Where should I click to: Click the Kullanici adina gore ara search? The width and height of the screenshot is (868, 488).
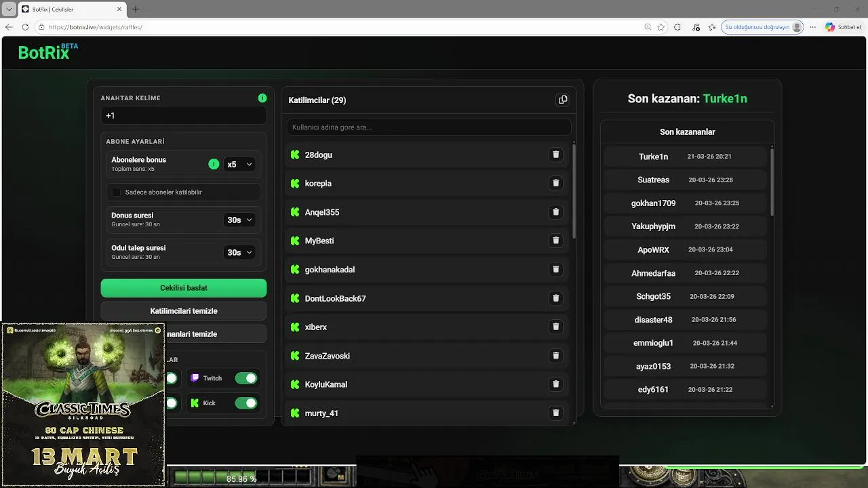pyautogui.click(x=429, y=127)
